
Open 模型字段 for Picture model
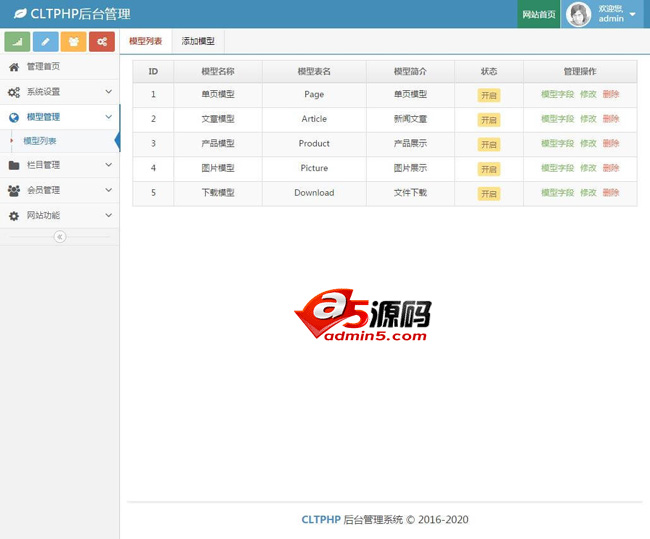tap(558, 168)
